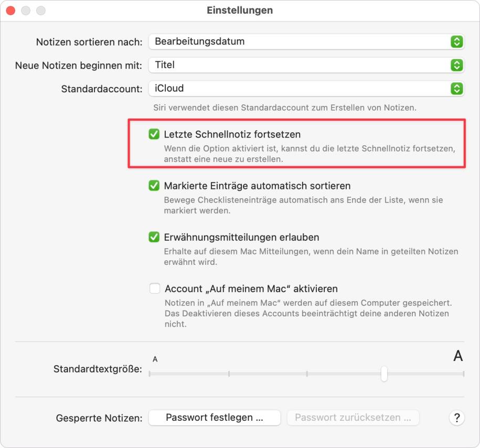Click the green stepper arrows next to Bearbeitungsdatum
480x448 pixels.
coord(456,41)
